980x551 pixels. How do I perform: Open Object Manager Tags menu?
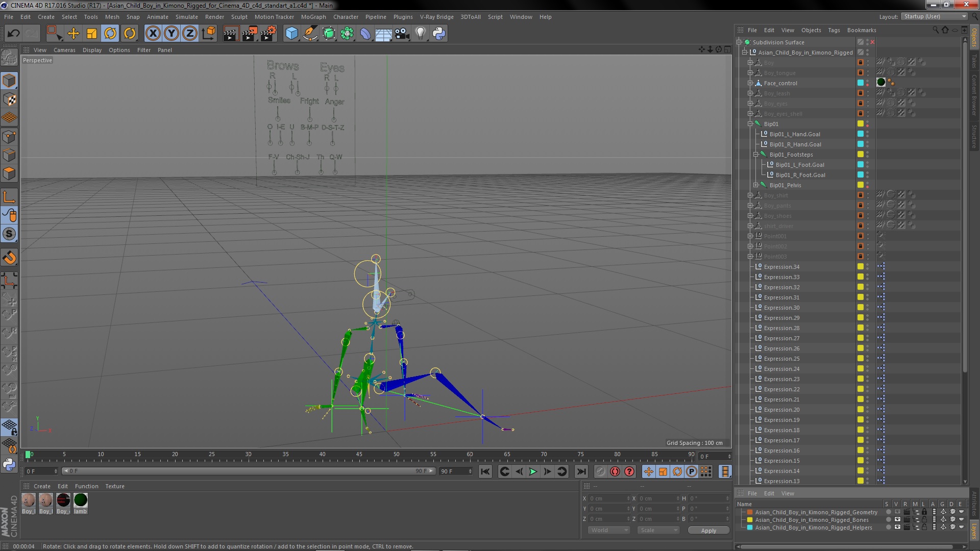(x=834, y=30)
